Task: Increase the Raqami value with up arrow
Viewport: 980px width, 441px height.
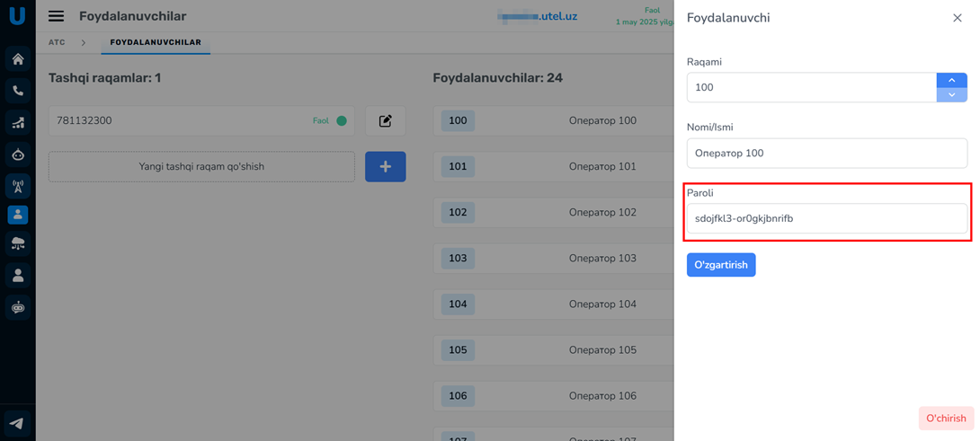Action: (x=951, y=80)
